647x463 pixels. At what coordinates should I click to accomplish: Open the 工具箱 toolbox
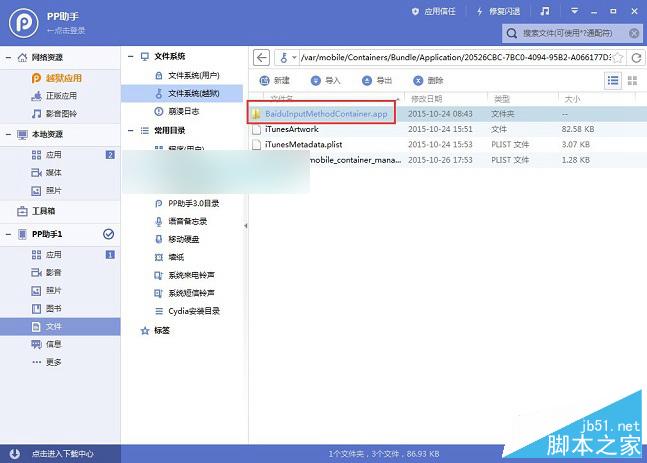36,211
